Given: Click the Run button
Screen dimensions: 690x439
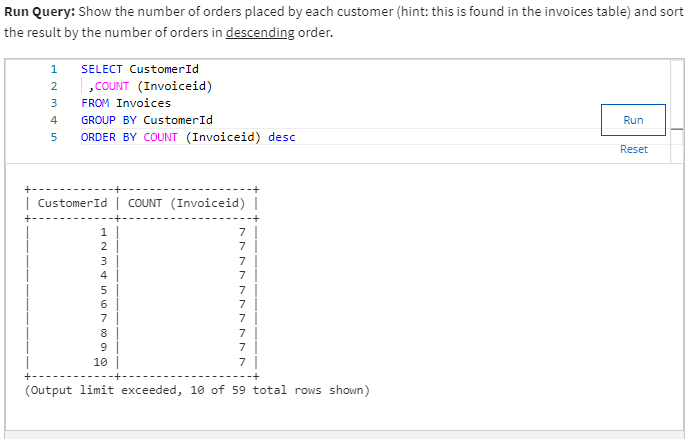Looking at the screenshot, I should click(x=633, y=120).
